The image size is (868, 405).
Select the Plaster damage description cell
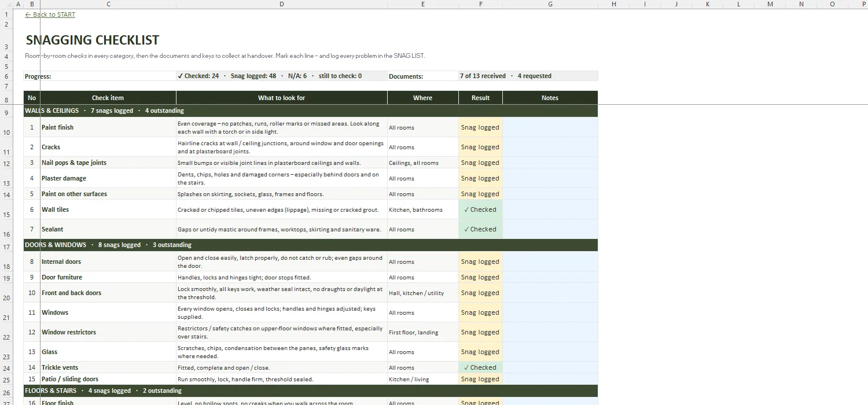[x=282, y=178]
